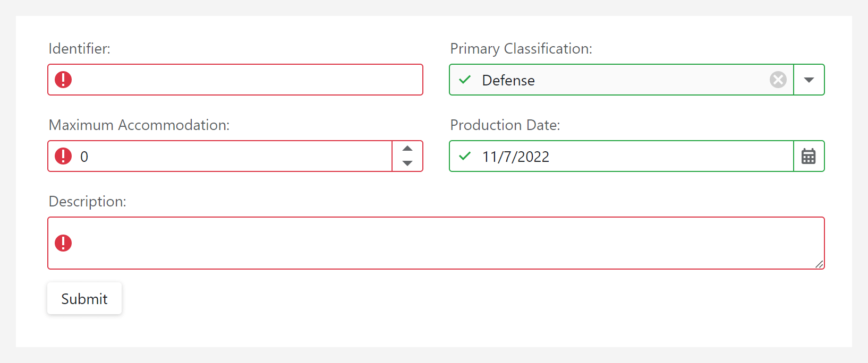868x363 pixels.
Task: Open the calendar picker for Production Date
Action: (x=808, y=156)
